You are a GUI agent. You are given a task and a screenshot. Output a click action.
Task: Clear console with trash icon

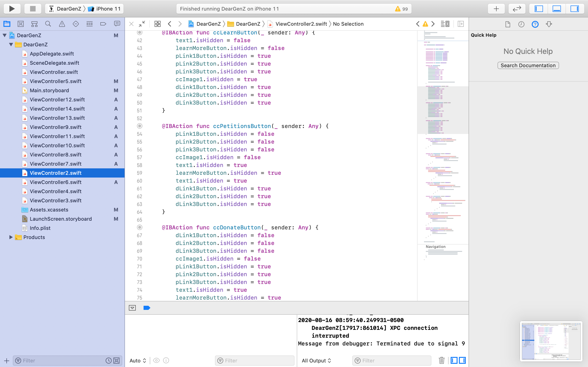click(x=441, y=360)
